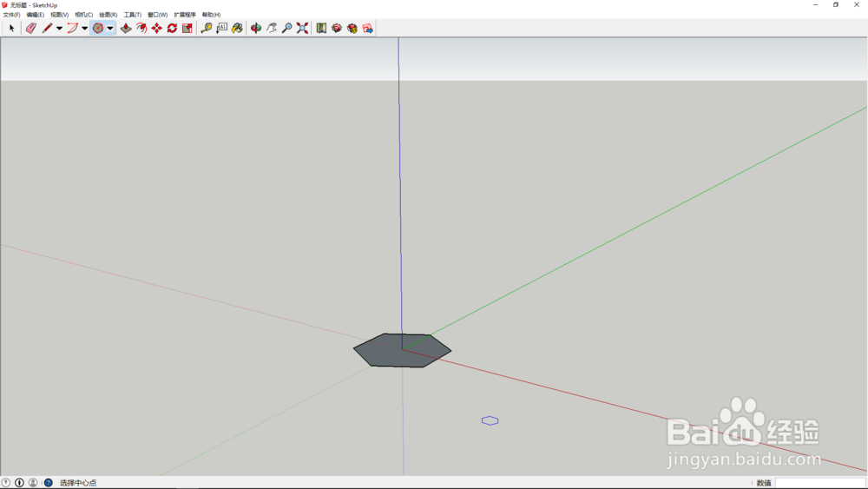
Task: Select the Move tool
Action: pos(157,29)
